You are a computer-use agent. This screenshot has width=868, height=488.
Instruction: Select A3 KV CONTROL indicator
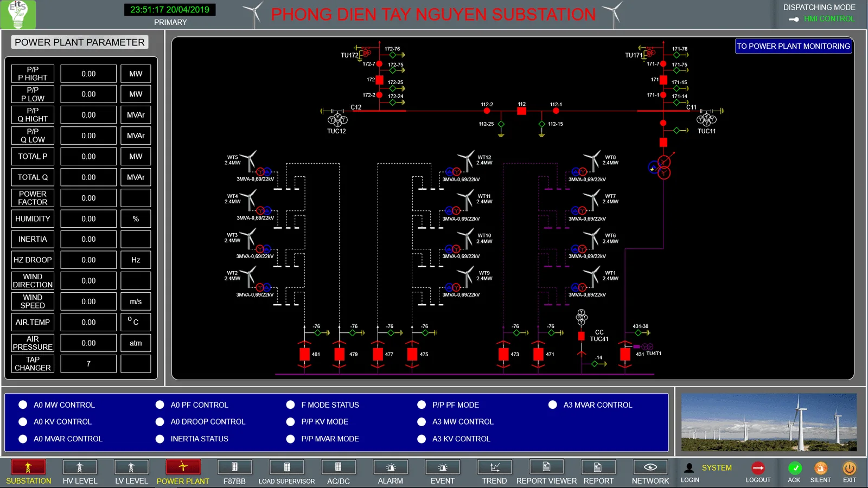[x=422, y=439]
